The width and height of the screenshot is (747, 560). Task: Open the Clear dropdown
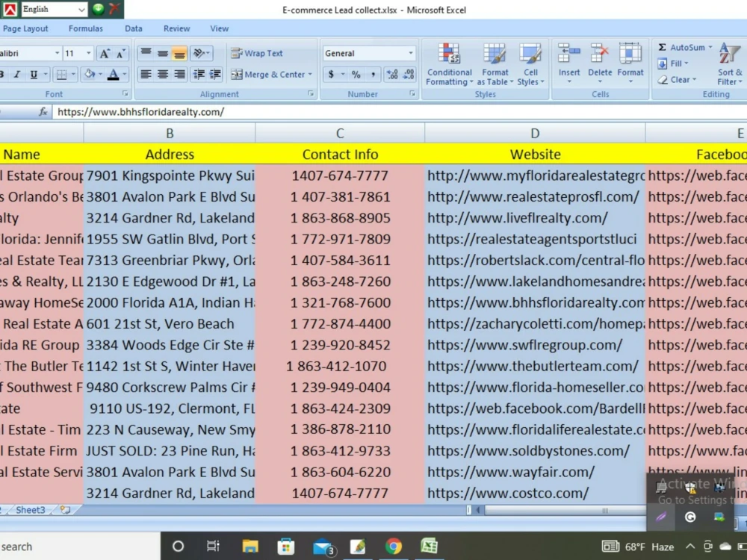tap(677, 80)
